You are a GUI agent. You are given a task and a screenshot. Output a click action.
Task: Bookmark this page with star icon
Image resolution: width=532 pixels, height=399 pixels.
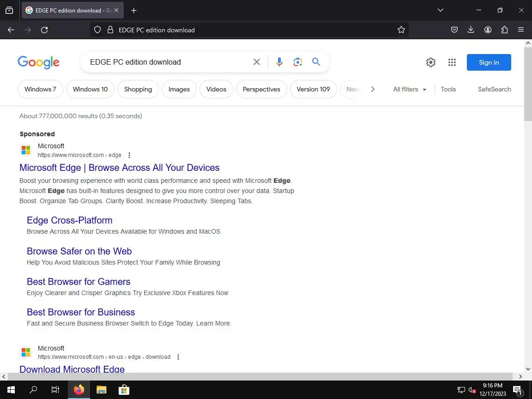click(x=401, y=30)
